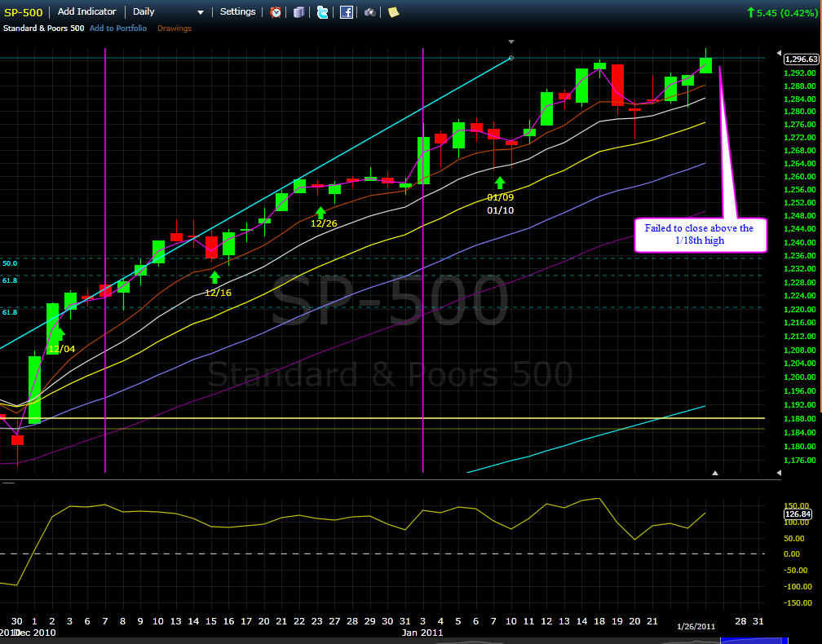822x644 pixels.
Task: Click the gray down triangle above trendline endpoint
Action: click(511, 42)
